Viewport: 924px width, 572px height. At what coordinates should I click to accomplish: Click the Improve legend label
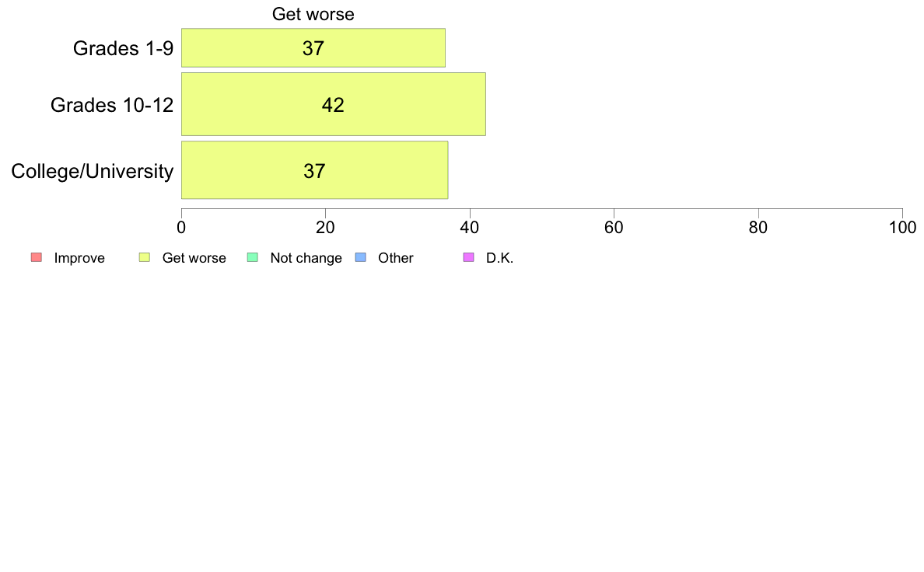click(x=79, y=258)
